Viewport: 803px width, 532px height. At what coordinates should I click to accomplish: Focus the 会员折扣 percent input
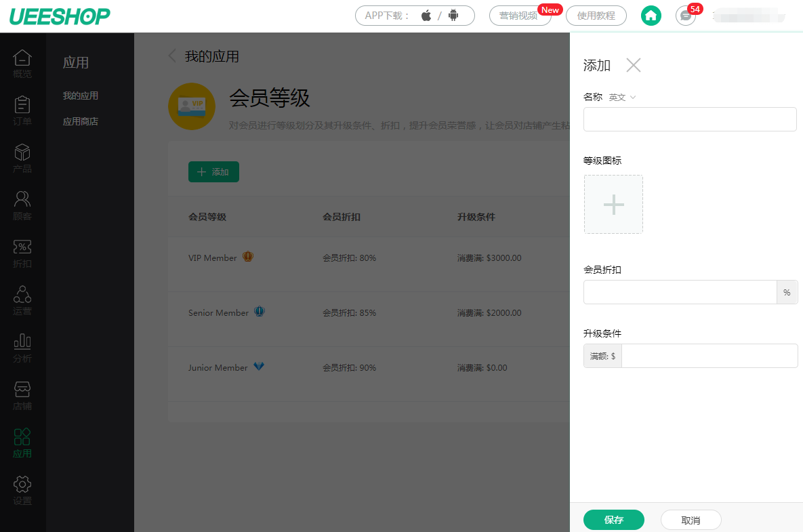[x=680, y=292]
